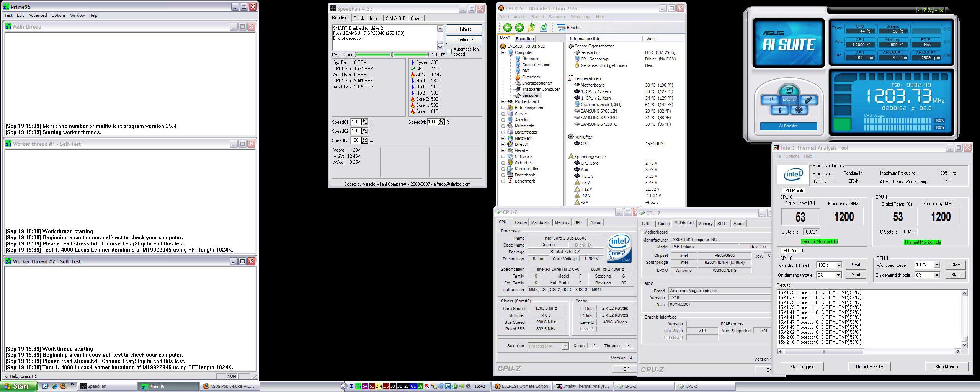Switch to SpeedFan S.M.A.R.T. tab

395,18
